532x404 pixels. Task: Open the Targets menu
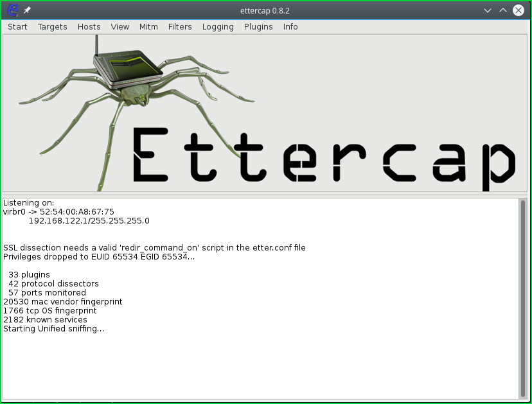(52, 27)
